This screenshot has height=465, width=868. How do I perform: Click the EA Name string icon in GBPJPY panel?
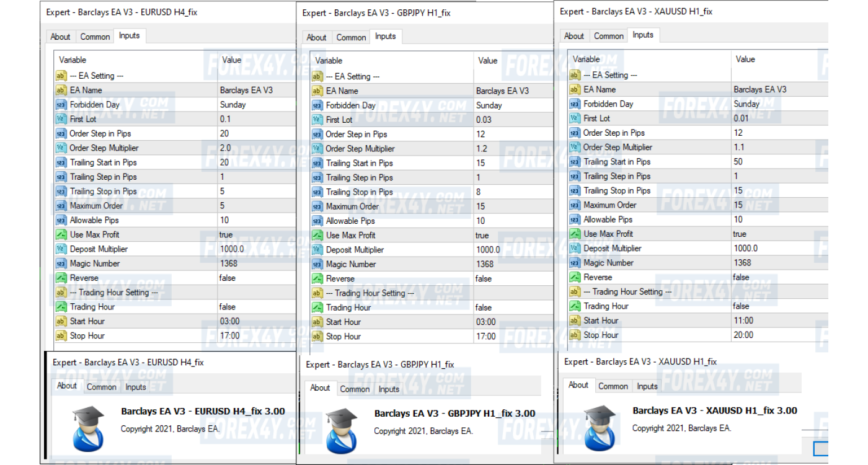[317, 91]
